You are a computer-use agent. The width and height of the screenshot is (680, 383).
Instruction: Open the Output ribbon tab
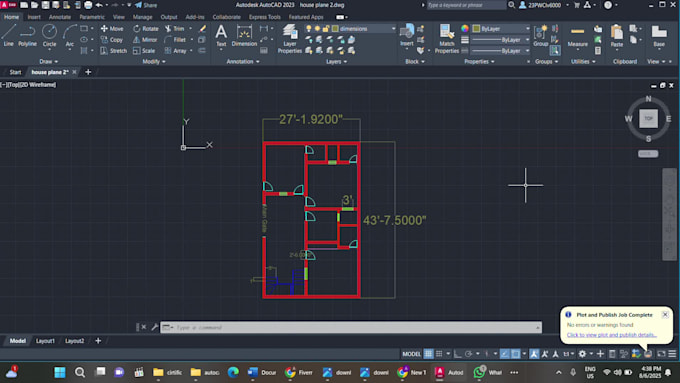click(169, 17)
